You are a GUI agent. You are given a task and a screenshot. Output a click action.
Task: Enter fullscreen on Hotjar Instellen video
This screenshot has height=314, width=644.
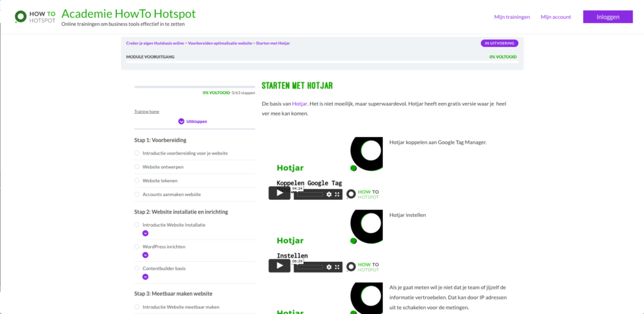point(338,266)
